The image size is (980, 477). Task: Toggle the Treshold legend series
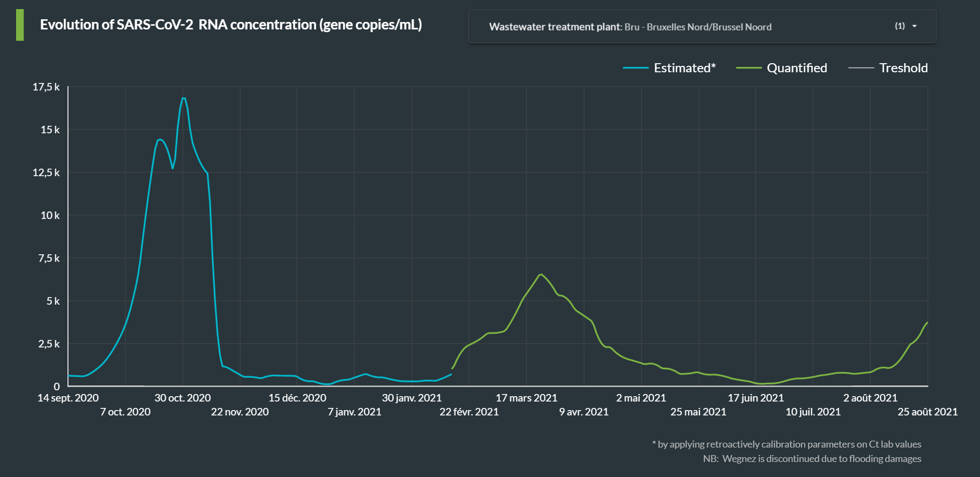click(x=888, y=68)
